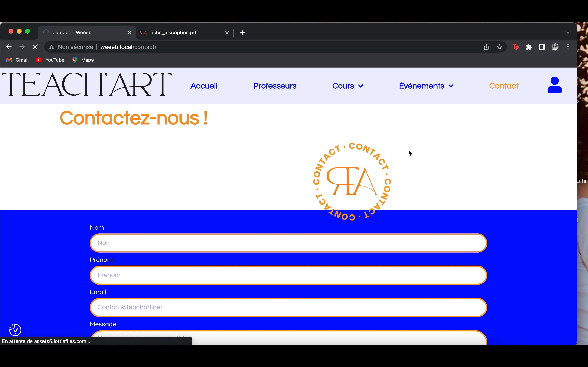Bookmark page with the star icon
588x367 pixels.
(499, 47)
